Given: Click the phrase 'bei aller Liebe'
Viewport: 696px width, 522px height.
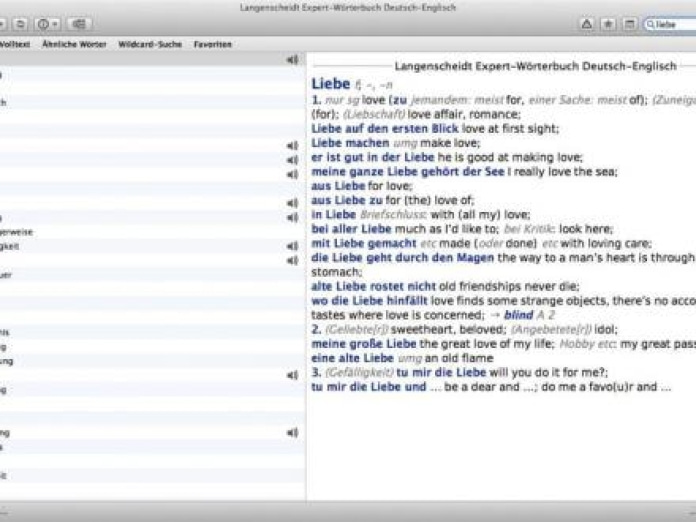Looking at the screenshot, I should pos(351,229).
